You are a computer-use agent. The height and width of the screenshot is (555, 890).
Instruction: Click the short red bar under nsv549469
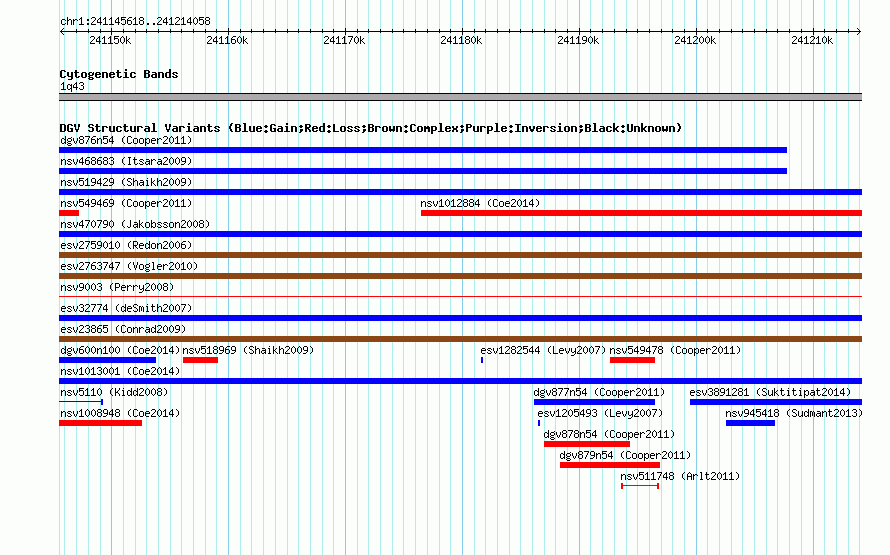pyautogui.click(x=69, y=213)
